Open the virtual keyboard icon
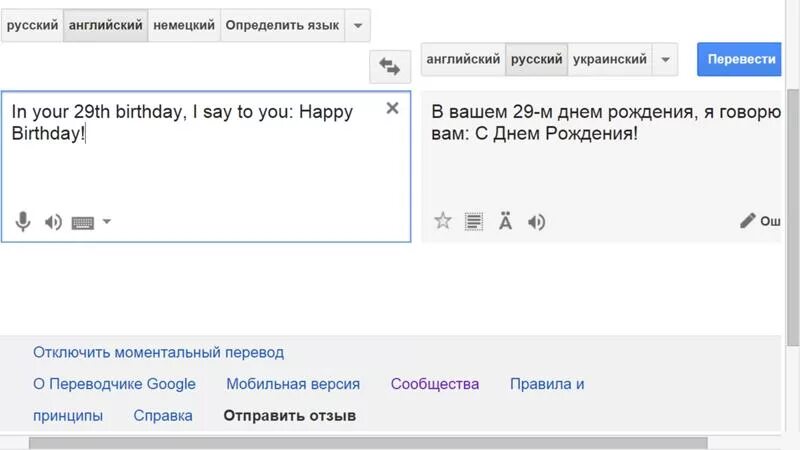The width and height of the screenshot is (800, 450). [x=82, y=222]
